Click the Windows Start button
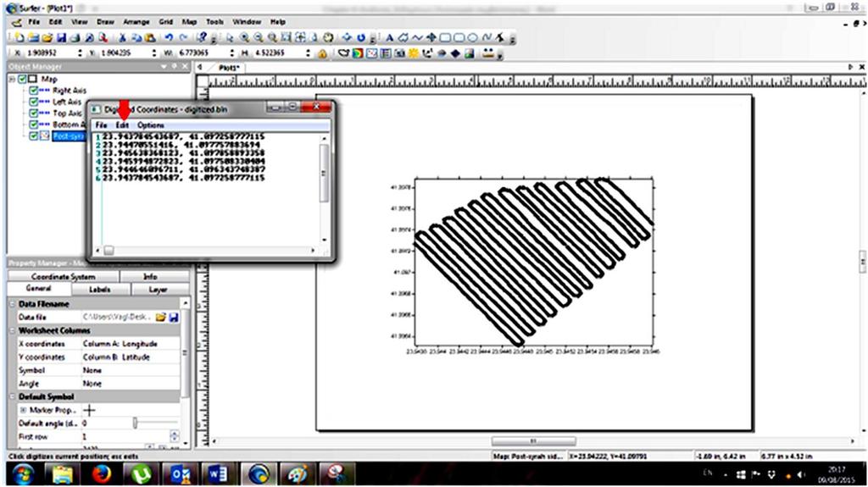Screen dimensions: 868x487 (23, 474)
